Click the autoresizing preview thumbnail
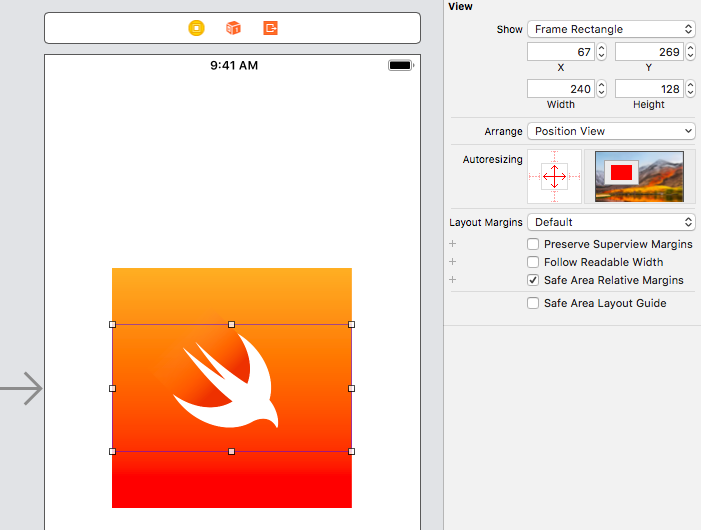This screenshot has height=530, width=701. point(639,176)
